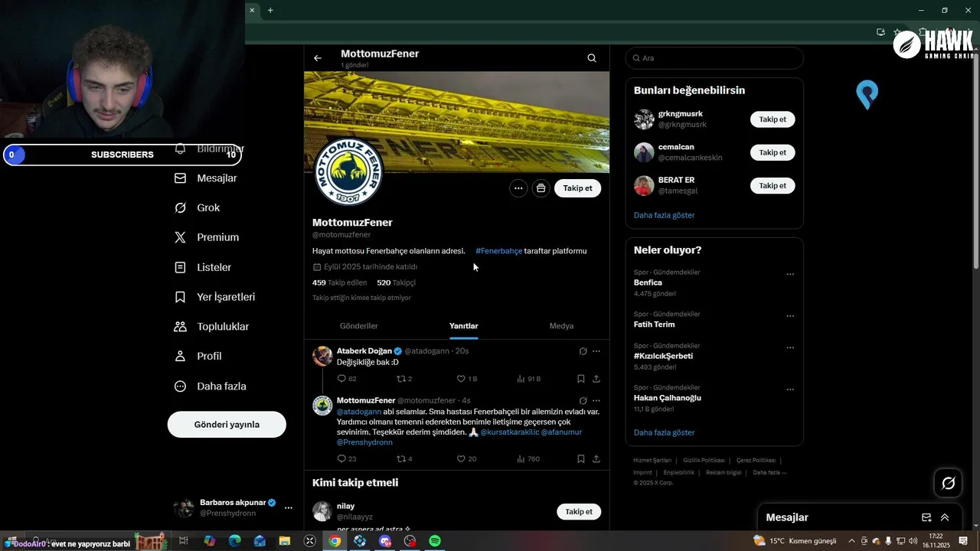Click Daha fazla göster under Bunları beğenebilirsin
Image resolution: width=980 pixels, height=551 pixels.
664,216
